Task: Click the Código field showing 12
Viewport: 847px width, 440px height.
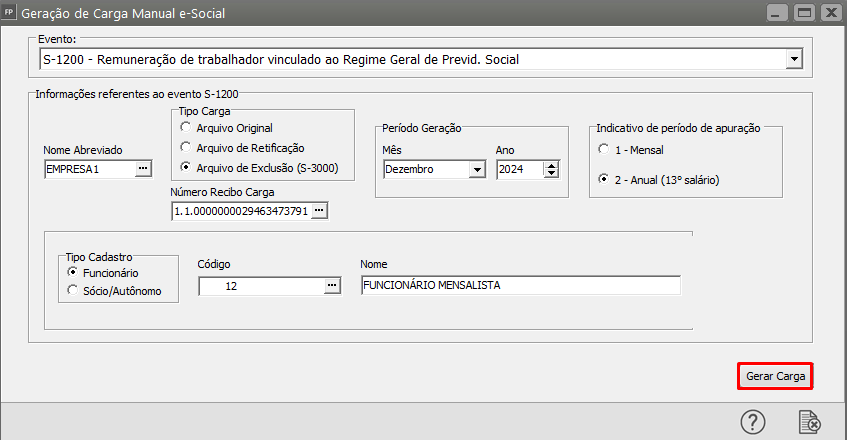Action: click(x=260, y=286)
